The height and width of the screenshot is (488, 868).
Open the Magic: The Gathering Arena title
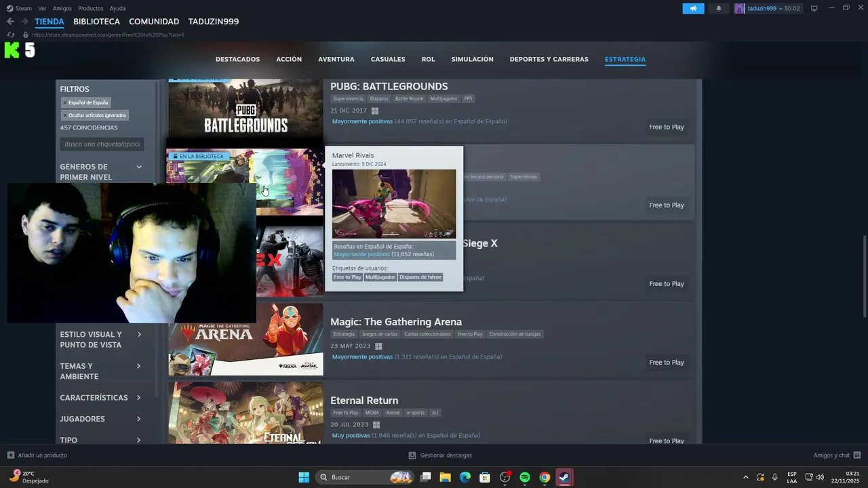point(396,322)
